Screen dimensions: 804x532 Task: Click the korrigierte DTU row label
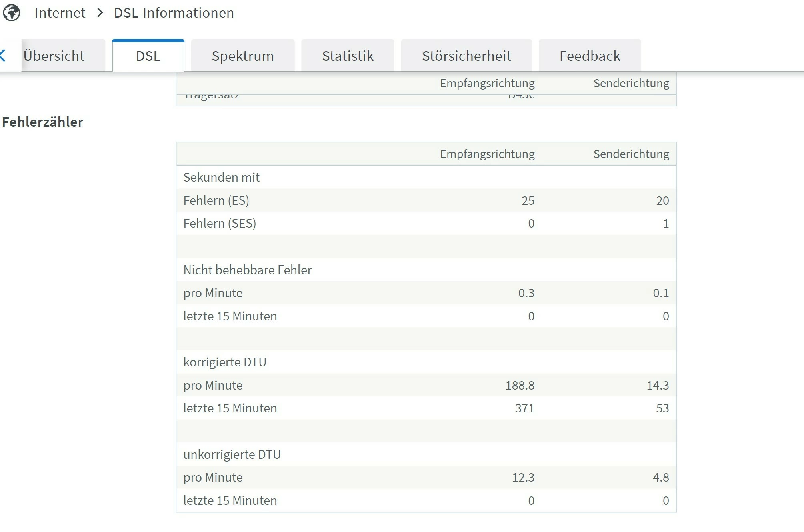pos(225,362)
